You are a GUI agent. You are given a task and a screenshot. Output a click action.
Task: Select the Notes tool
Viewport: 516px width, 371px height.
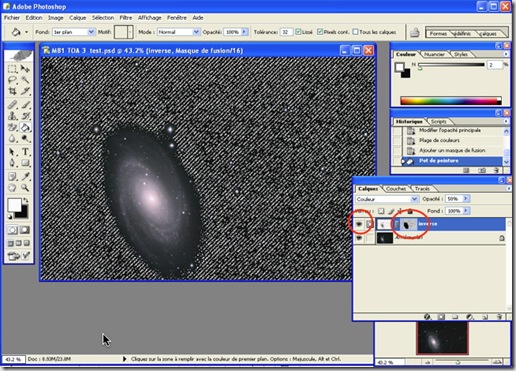click(x=12, y=176)
